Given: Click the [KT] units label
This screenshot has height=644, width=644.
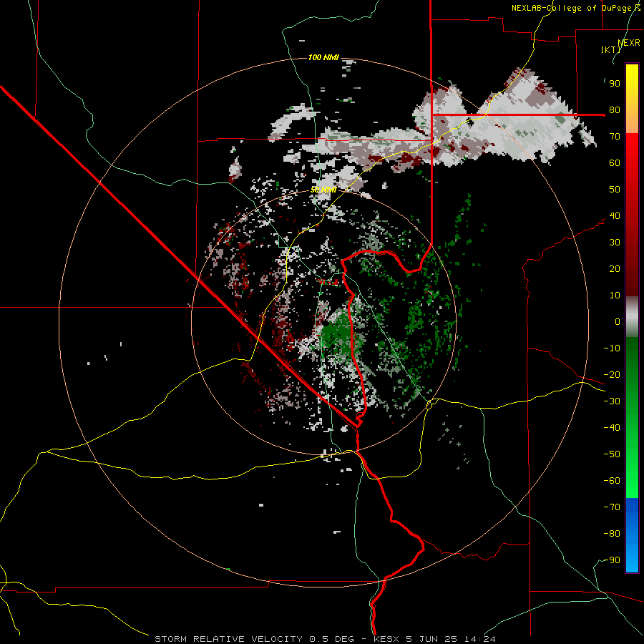Looking at the screenshot, I should (611, 49).
